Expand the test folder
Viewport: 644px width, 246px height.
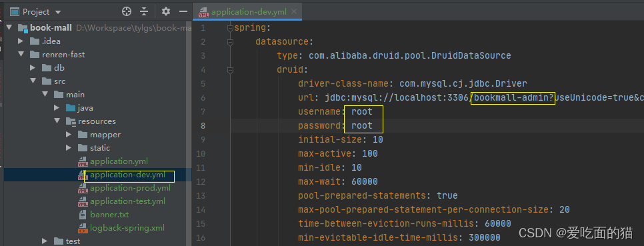point(45,241)
